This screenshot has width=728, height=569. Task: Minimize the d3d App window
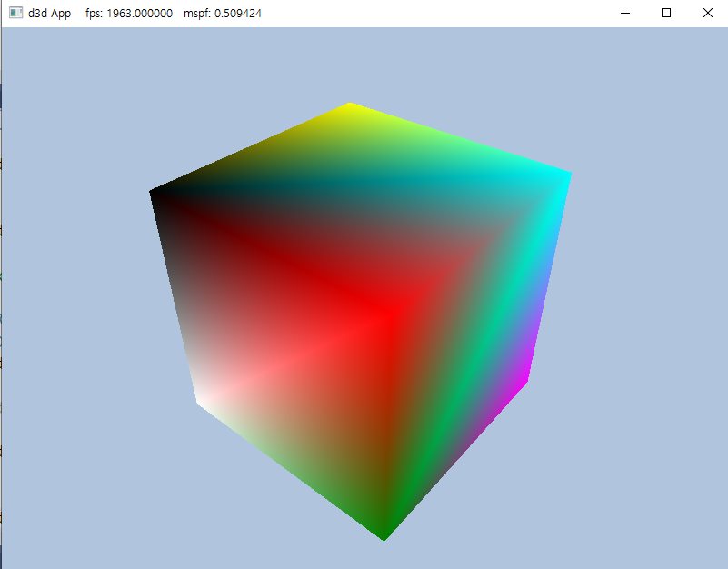pyautogui.click(x=625, y=13)
